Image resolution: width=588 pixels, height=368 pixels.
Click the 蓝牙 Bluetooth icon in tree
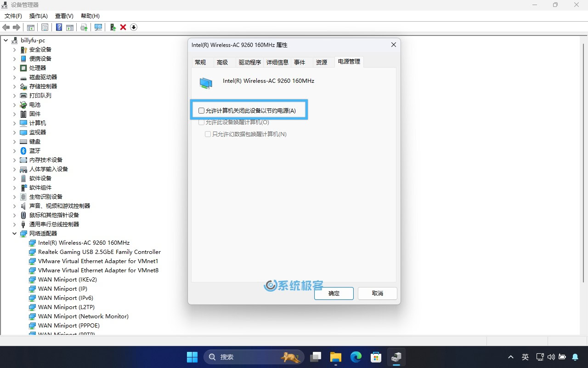coord(23,150)
